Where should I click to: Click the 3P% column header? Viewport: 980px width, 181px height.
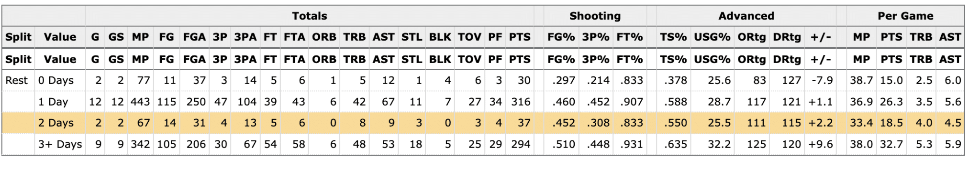tap(595, 37)
